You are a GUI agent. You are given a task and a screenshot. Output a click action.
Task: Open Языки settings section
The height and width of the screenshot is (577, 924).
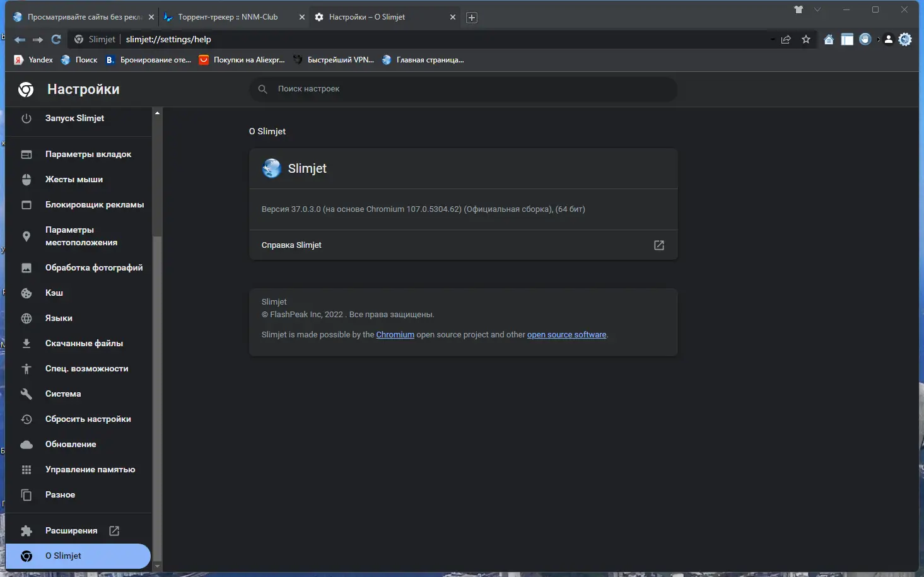(79, 318)
